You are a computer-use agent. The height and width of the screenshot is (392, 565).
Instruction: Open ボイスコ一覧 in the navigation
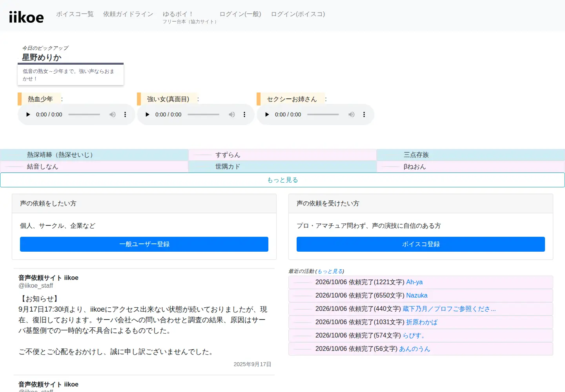(x=75, y=14)
